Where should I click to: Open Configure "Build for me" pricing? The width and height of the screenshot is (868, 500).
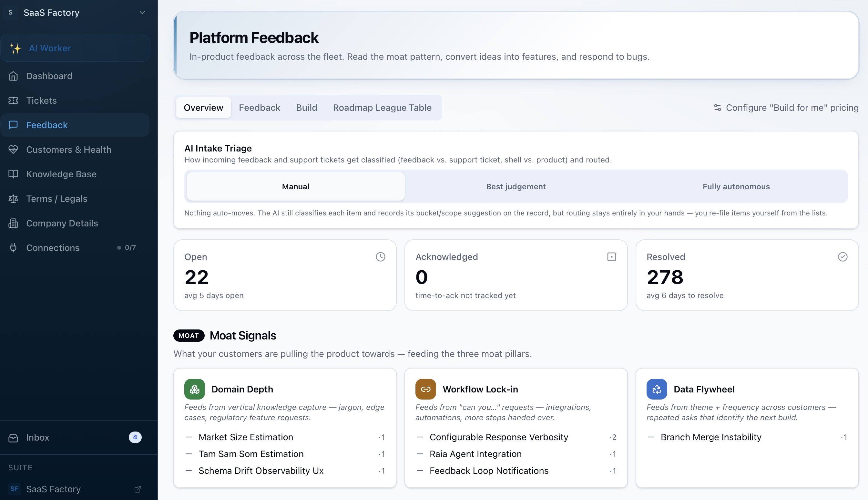click(786, 108)
